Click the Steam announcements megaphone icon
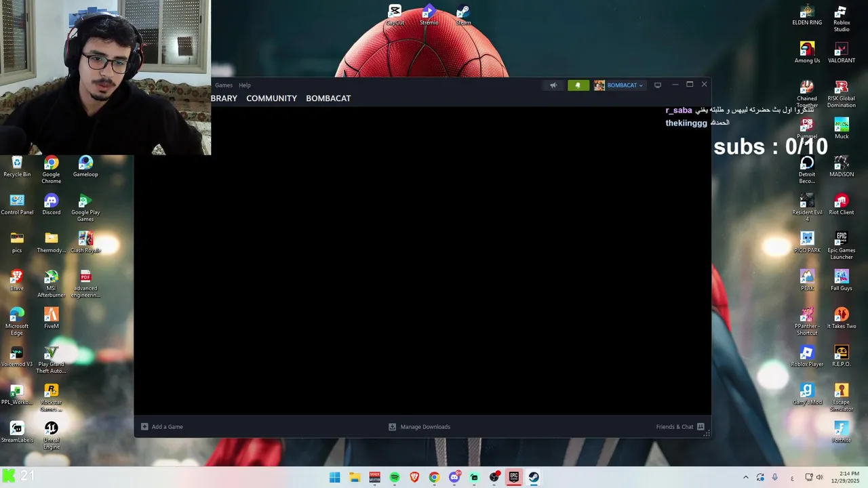Image resolution: width=868 pixels, height=488 pixels. (553, 85)
